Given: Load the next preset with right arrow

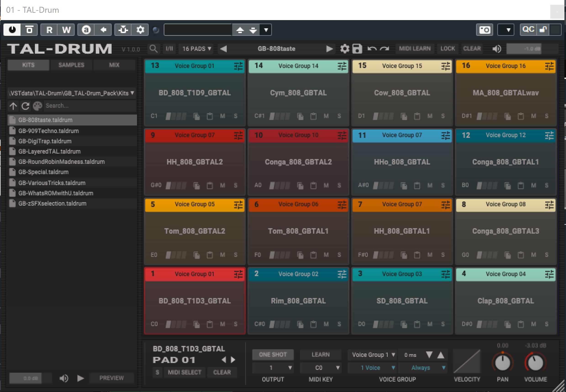Looking at the screenshot, I should (x=329, y=49).
